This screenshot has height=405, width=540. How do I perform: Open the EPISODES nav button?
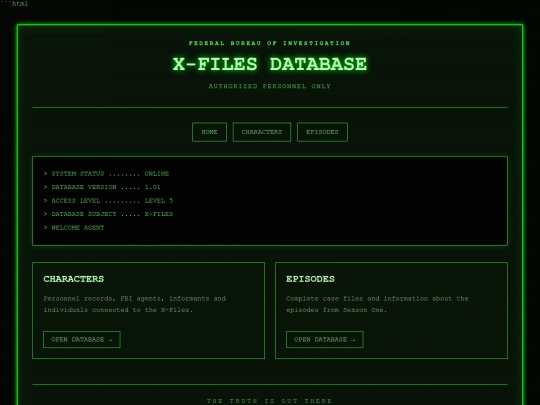(322, 132)
